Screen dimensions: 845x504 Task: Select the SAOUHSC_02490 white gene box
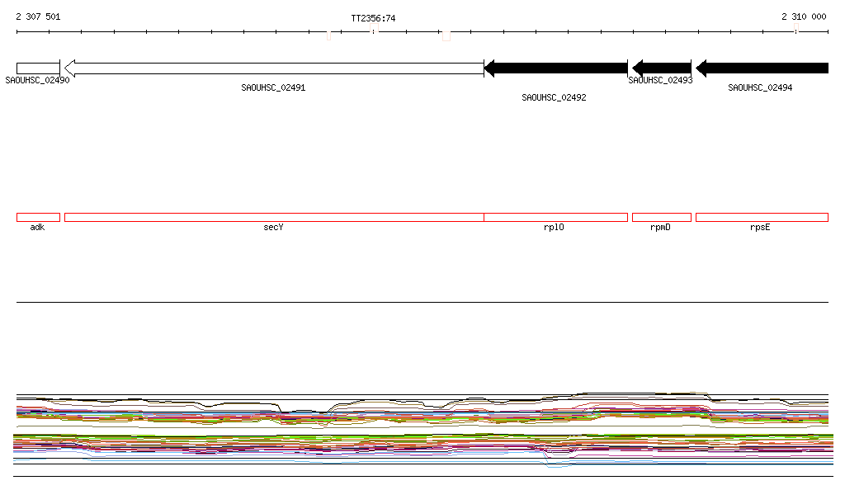click(38, 68)
